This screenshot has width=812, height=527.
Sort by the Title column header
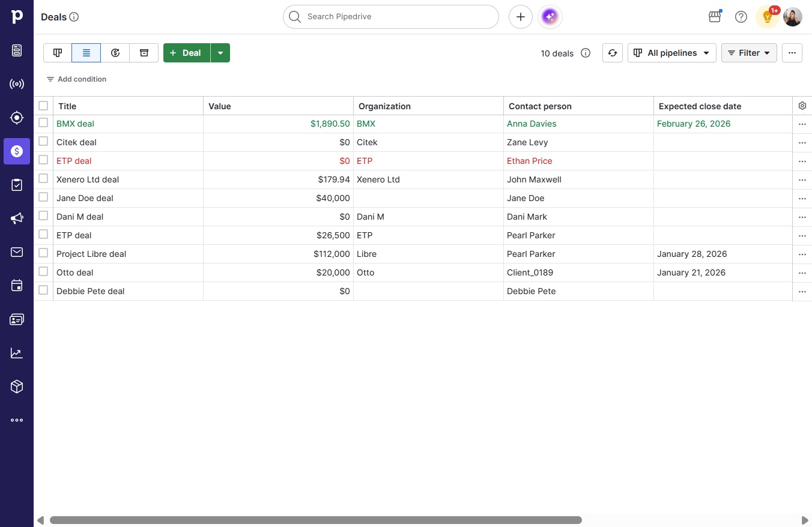[x=128, y=106]
